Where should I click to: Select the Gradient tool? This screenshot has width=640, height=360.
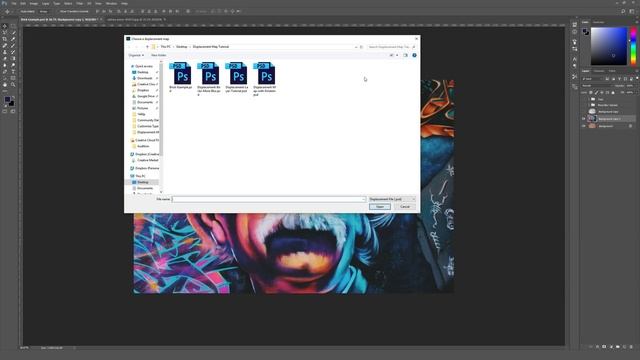click(x=13, y=58)
